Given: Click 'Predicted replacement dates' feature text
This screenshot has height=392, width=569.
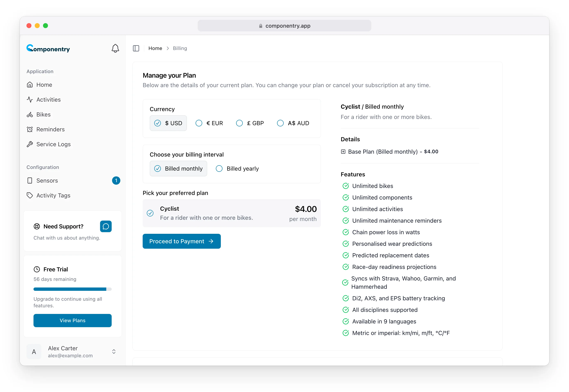Looking at the screenshot, I should pos(391,255).
